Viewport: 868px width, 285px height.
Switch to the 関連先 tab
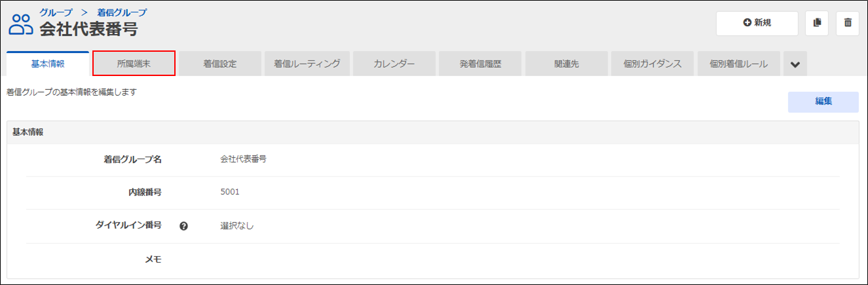pyautogui.click(x=567, y=64)
